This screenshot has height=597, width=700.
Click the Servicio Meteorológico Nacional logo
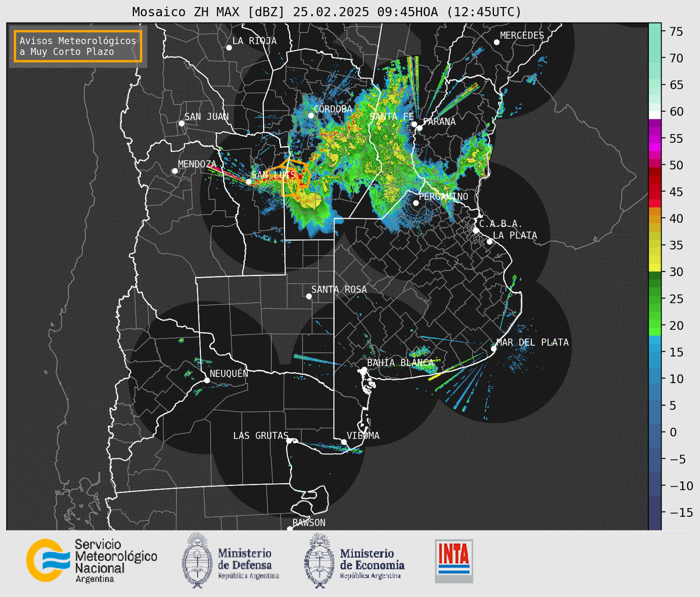coord(92,560)
